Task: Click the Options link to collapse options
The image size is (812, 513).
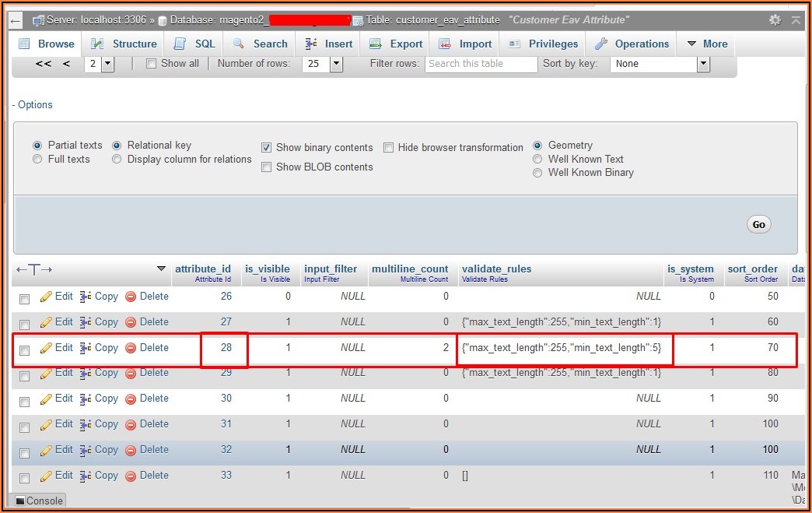Action: tap(35, 104)
